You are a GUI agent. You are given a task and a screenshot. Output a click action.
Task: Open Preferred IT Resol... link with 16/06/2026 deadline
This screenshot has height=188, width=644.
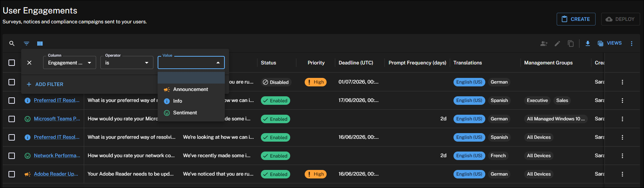pyautogui.click(x=57, y=137)
